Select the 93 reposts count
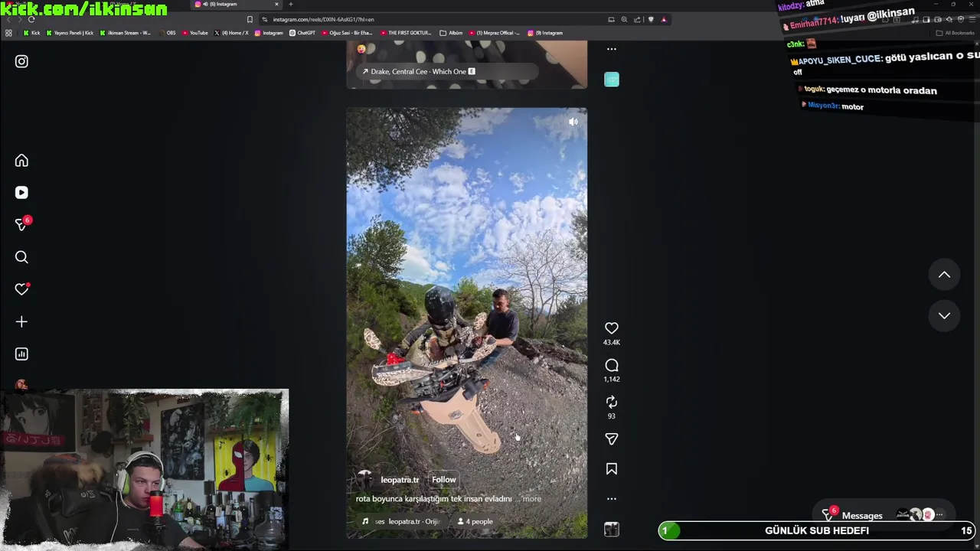Viewport: 980px width, 551px height. pyautogui.click(x=611, y=416)
